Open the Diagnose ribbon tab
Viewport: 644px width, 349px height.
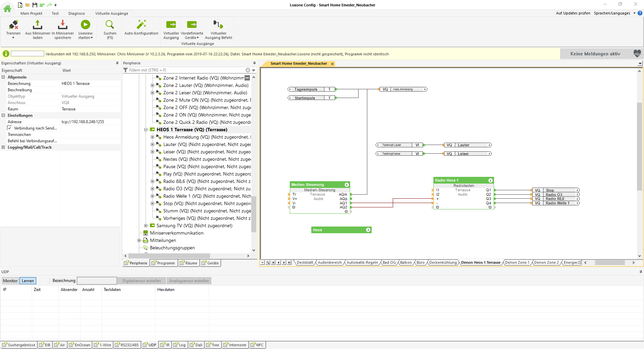[76, 13]
